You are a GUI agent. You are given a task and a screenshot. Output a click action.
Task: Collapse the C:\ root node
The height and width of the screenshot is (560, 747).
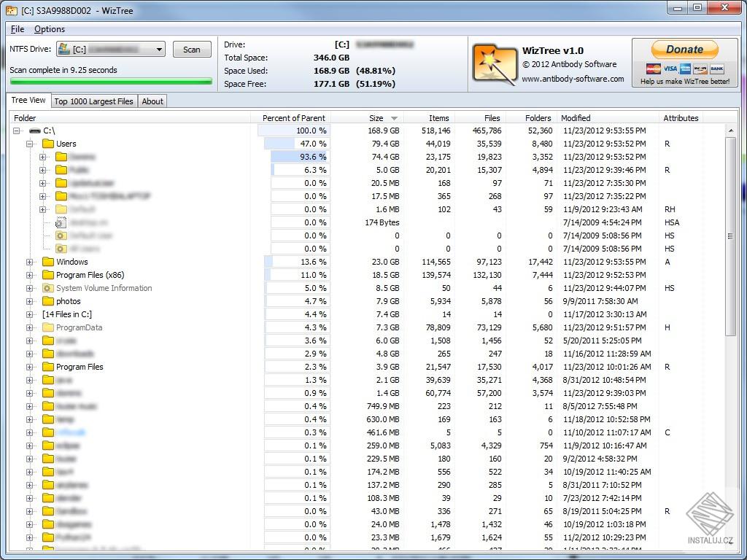coord(17,131)
